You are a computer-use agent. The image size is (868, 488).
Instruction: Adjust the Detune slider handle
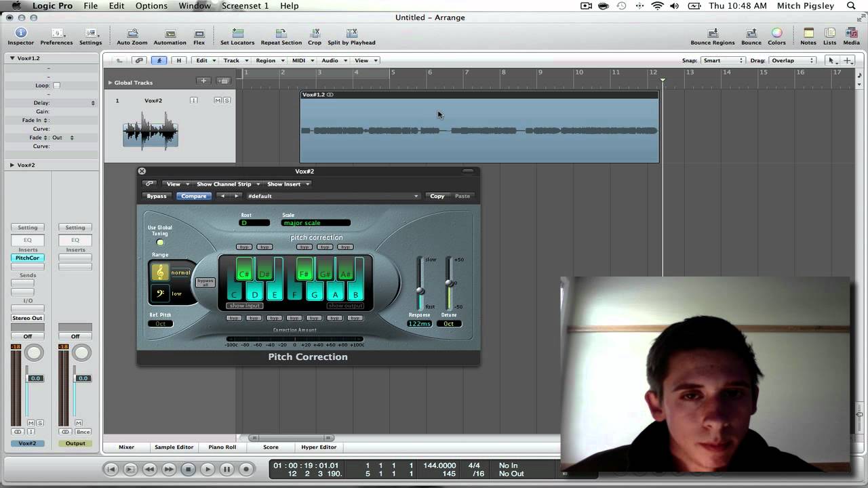[448, 283]
